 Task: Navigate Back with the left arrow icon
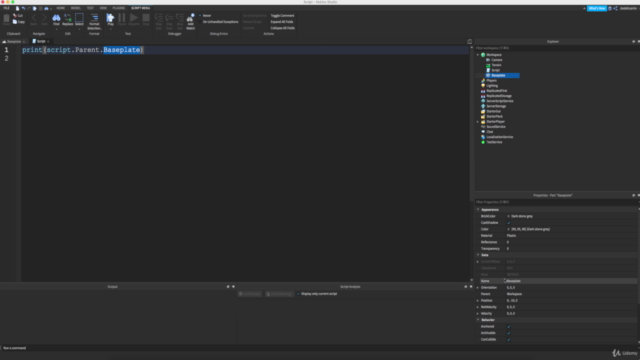[x=34, y=18]
